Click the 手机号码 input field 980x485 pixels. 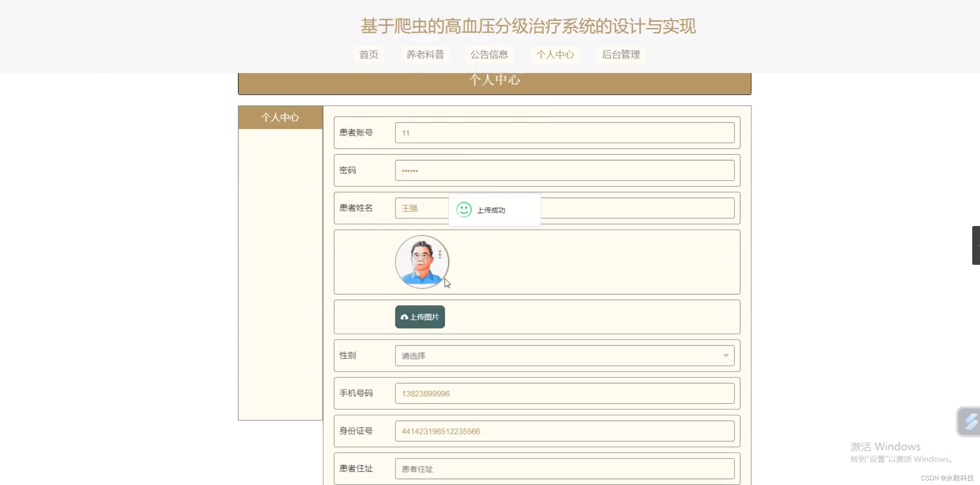coord(564,393)
